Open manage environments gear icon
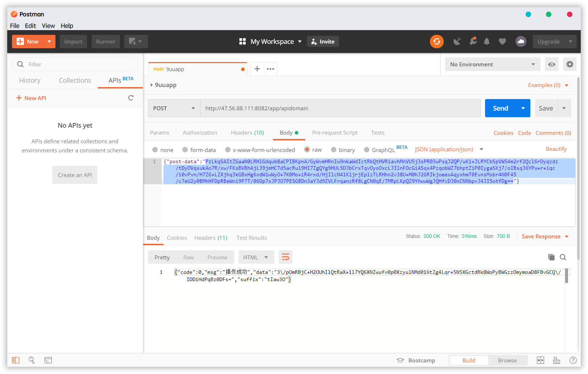This screenshot has height=374, width=588. [x=570, y=64]
